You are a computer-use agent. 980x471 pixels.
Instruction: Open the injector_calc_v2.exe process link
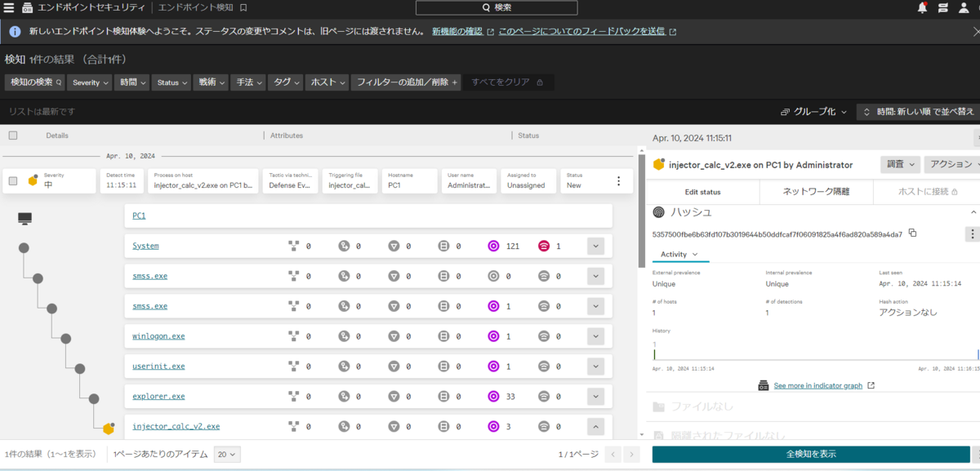point(176,426)
